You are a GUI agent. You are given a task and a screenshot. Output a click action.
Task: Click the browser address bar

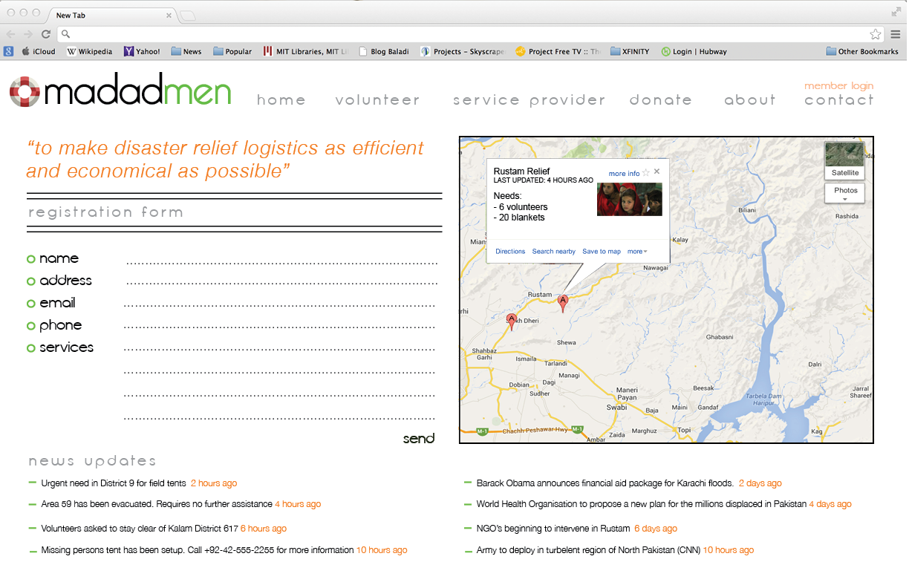click(x=470, y=34)
